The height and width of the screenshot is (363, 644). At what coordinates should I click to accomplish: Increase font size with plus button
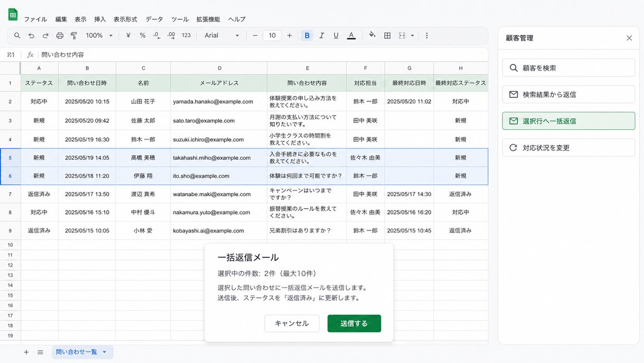tap(289, 35)
